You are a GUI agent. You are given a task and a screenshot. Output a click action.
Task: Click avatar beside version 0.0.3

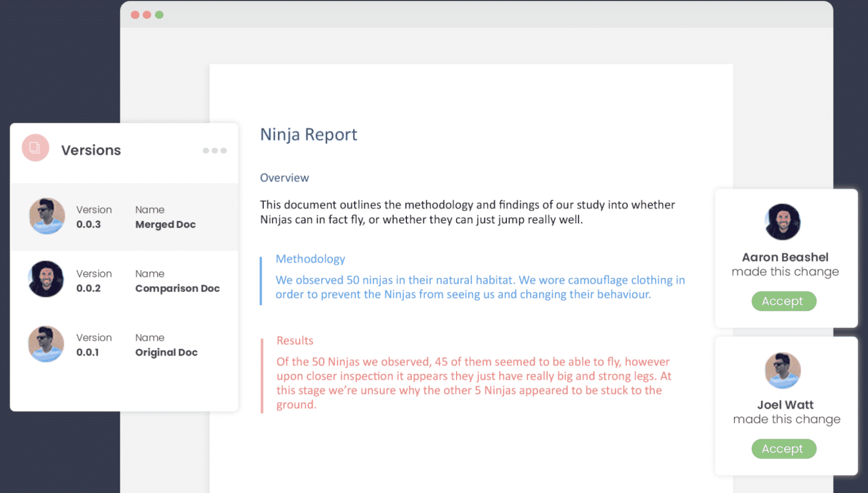46,216
